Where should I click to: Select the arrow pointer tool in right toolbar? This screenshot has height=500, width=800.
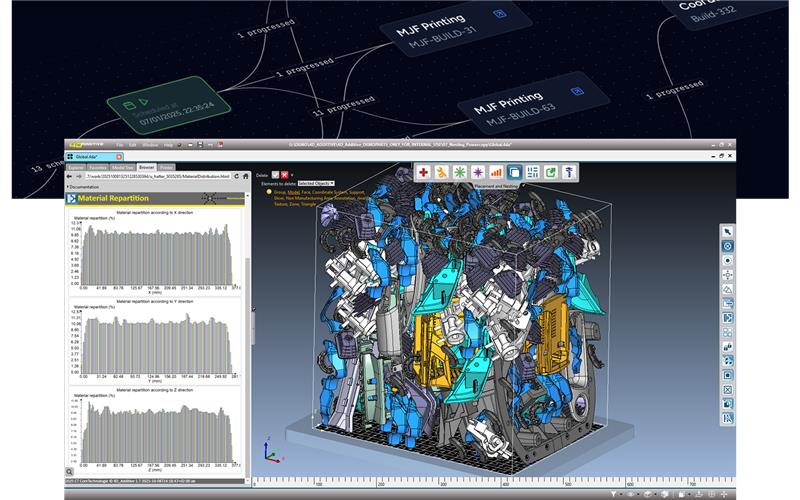pos(727,231)
